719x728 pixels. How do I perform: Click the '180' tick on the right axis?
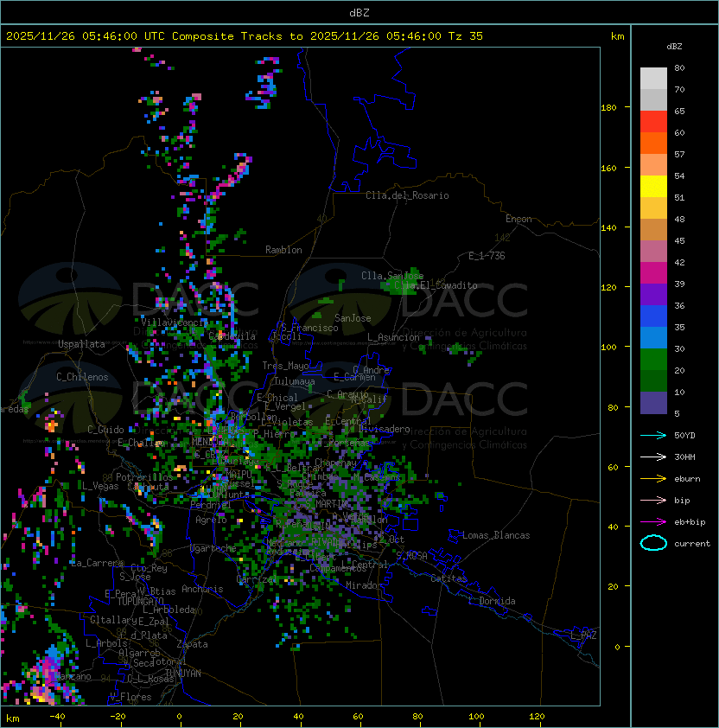pyautogui.click(x=608, y=107)
